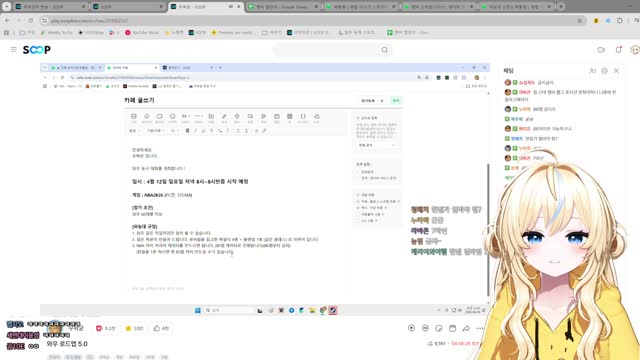The height and width of the screenshot is (360, 640).
Task: Click the yellow extension icon in toolbar
Action: 596,20
